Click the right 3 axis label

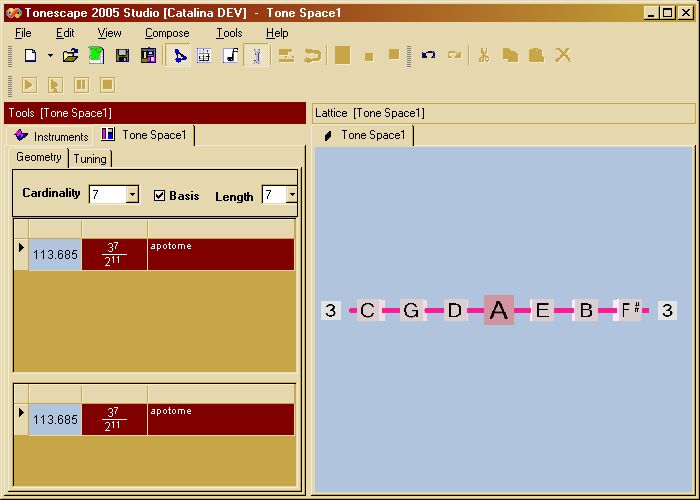click(667, 310)
